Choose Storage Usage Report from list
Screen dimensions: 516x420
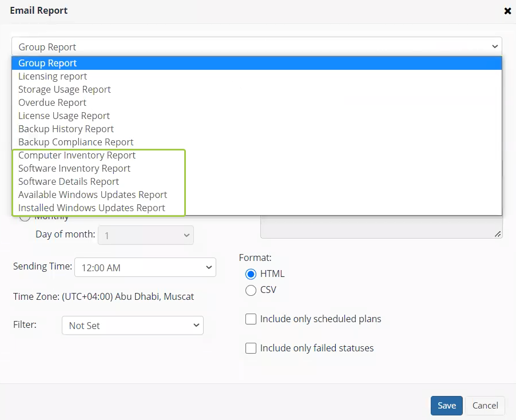click(65, 89)
